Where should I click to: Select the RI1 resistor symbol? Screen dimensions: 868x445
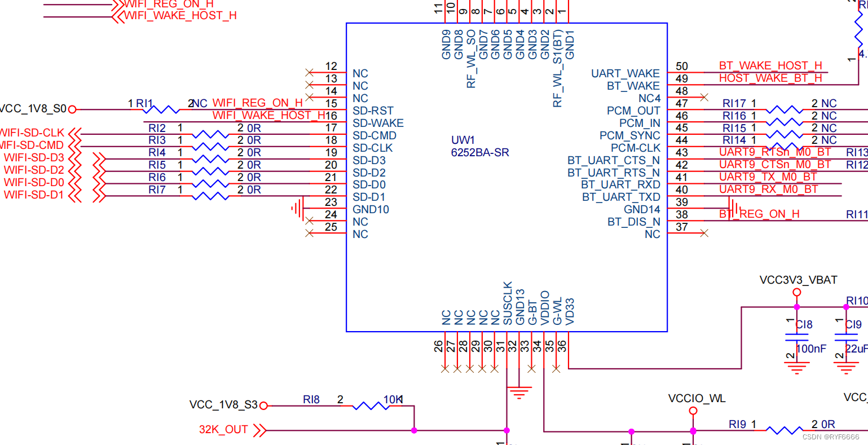[x=161, y=109]
